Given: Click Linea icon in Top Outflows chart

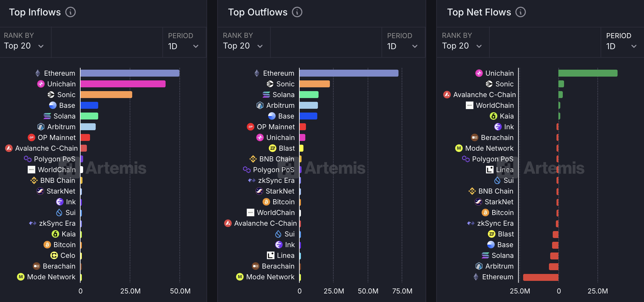Looking at the screenshot, I should point(271,255).
